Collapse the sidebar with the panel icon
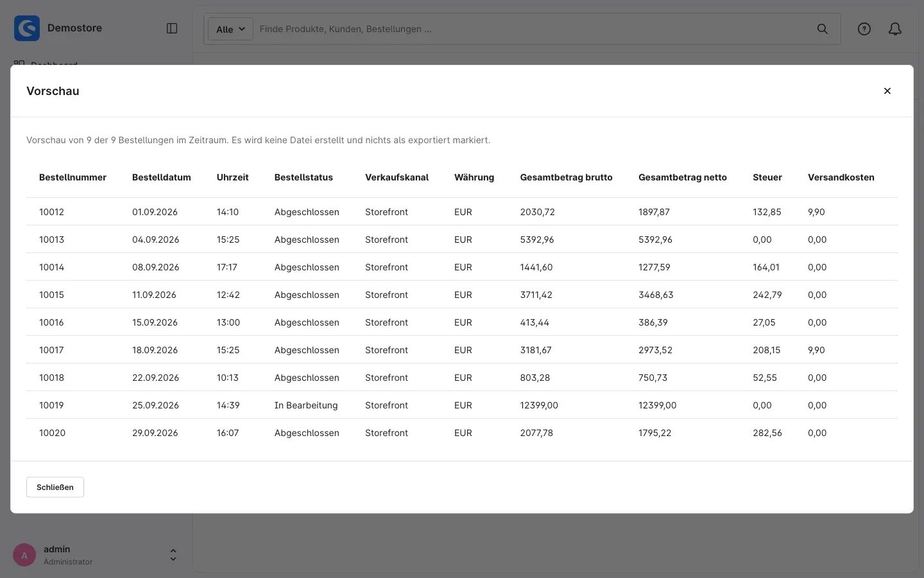The height and width of the screenshot is (578, 924). click(172, 28)
